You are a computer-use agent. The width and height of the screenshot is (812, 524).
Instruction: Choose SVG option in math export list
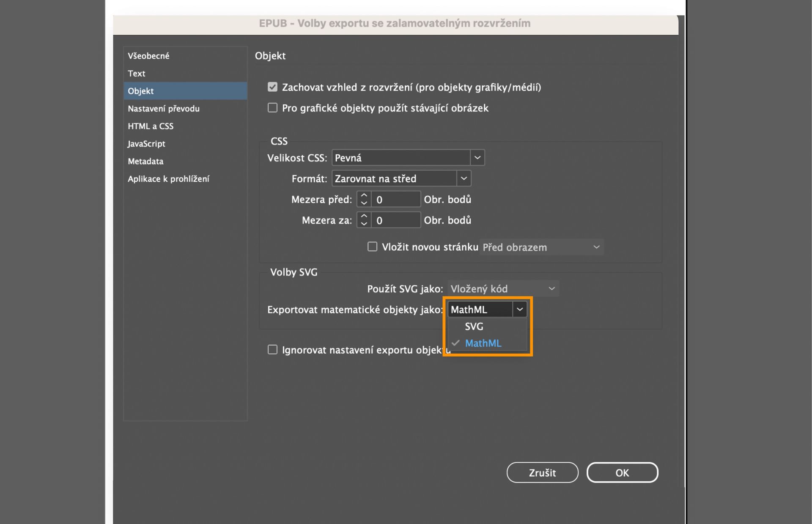click(x=474, y=327)
